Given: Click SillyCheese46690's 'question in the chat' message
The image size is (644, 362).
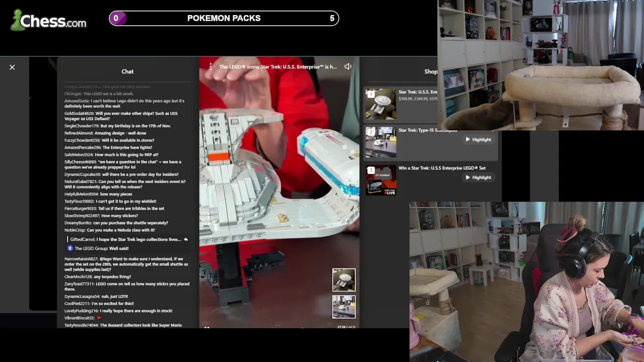Looking at the screenshot, I should click(123, 164).
